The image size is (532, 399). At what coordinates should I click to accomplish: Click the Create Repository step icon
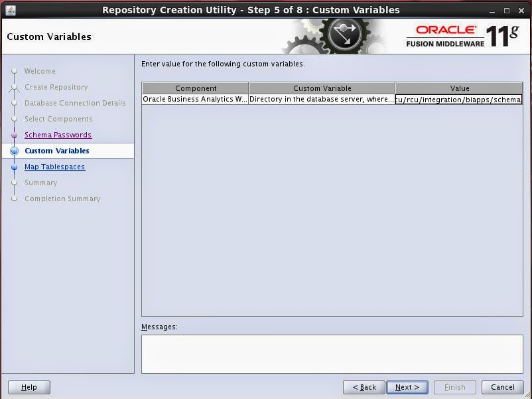[15, 87]
